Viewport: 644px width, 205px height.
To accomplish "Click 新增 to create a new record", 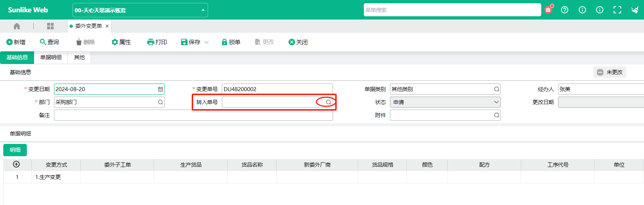I will point(16,42).
